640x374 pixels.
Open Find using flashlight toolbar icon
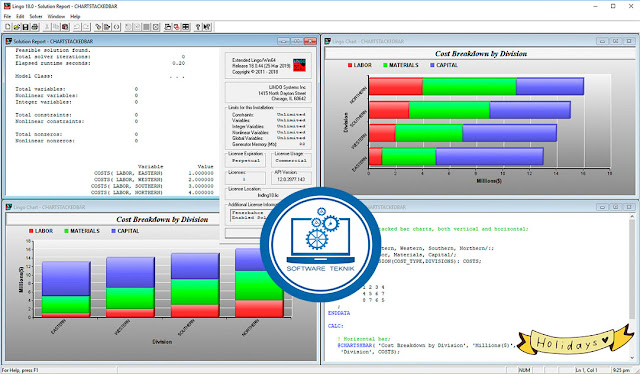98,27
